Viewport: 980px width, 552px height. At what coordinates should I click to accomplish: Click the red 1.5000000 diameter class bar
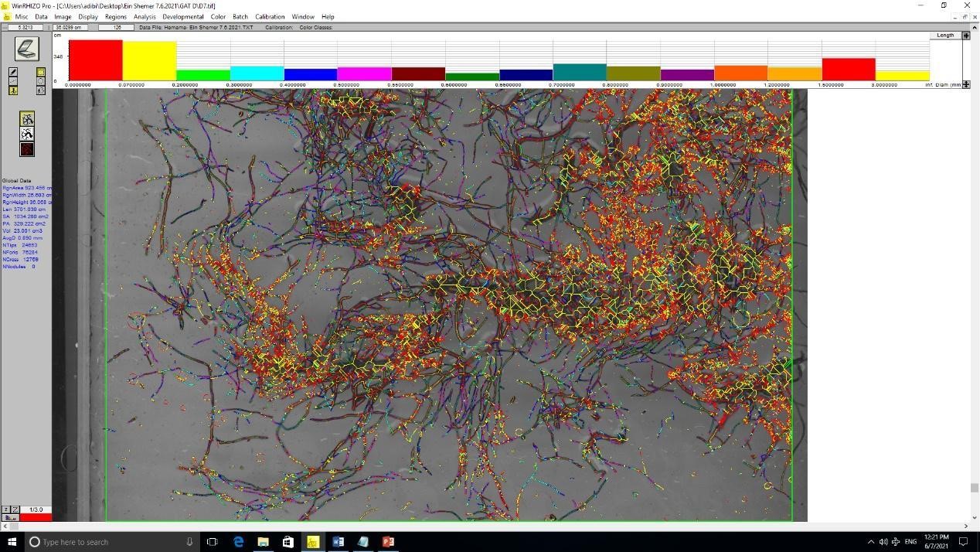[x=849, y=70]
